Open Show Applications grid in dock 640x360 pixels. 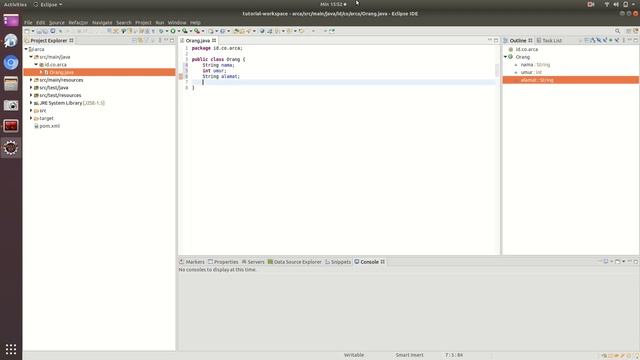pos(11,349)
